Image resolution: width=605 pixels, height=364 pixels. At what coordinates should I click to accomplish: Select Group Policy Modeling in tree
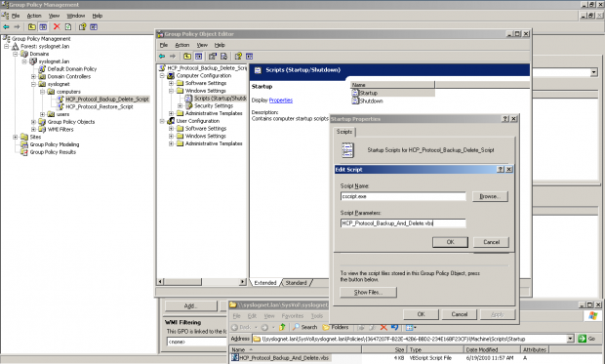point(55,144)
